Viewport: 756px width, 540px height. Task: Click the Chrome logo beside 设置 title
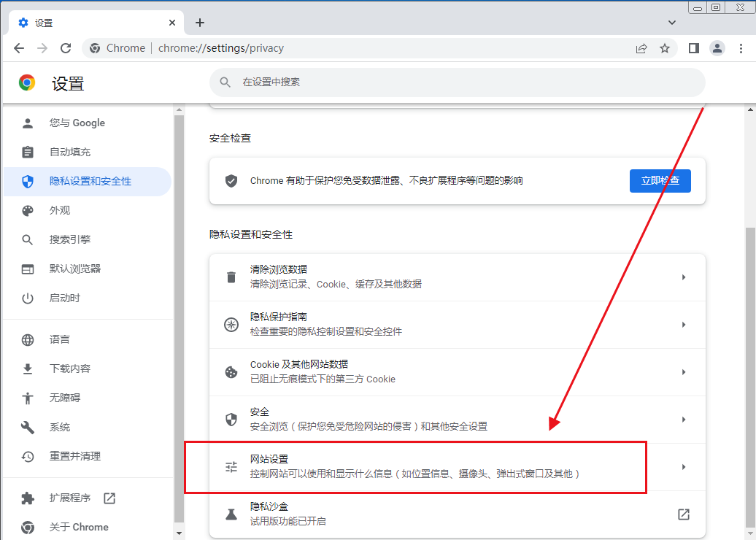click(x=27, y=83)
